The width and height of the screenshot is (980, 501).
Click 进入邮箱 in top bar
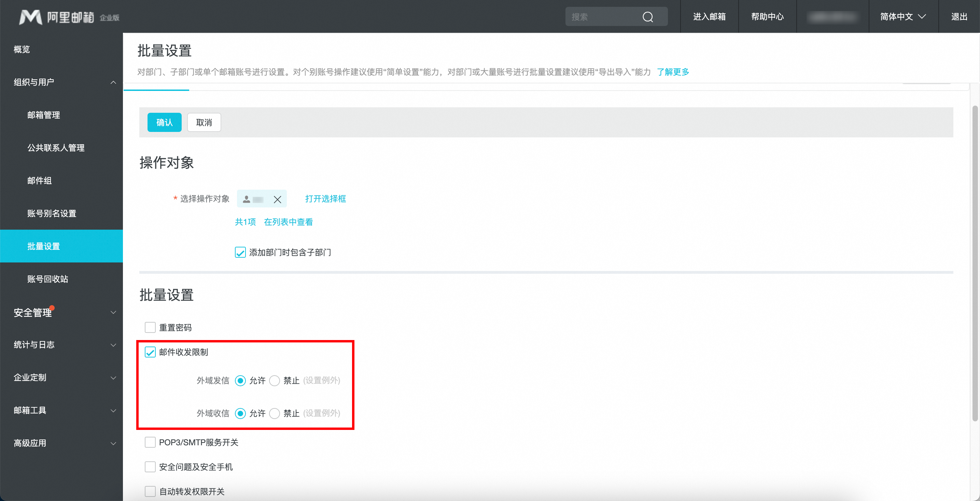(x=710, y=17)
